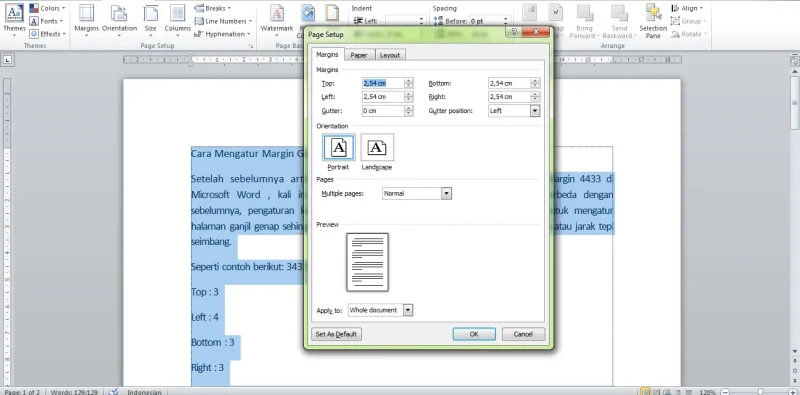800x395 pixels.
Task: Open the Hyphenation menu
Action: (222, 34)
